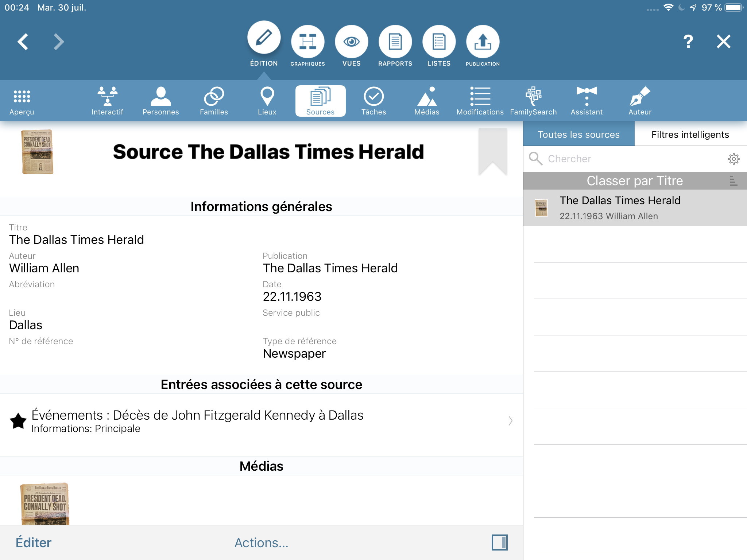Click the Service public field label
747x560 pixels.
[x=291, y=313]
